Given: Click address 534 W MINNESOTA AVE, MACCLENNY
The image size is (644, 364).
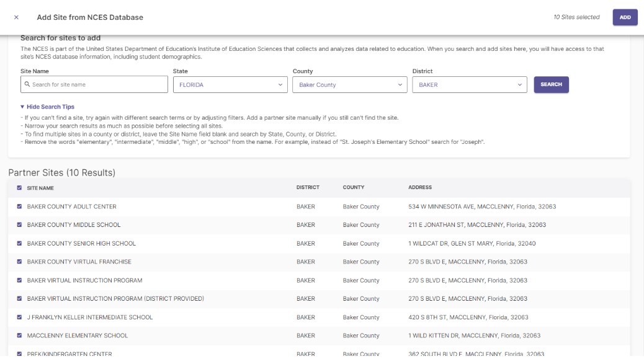Looking at the screenshot, I should (x=482, y=206).
